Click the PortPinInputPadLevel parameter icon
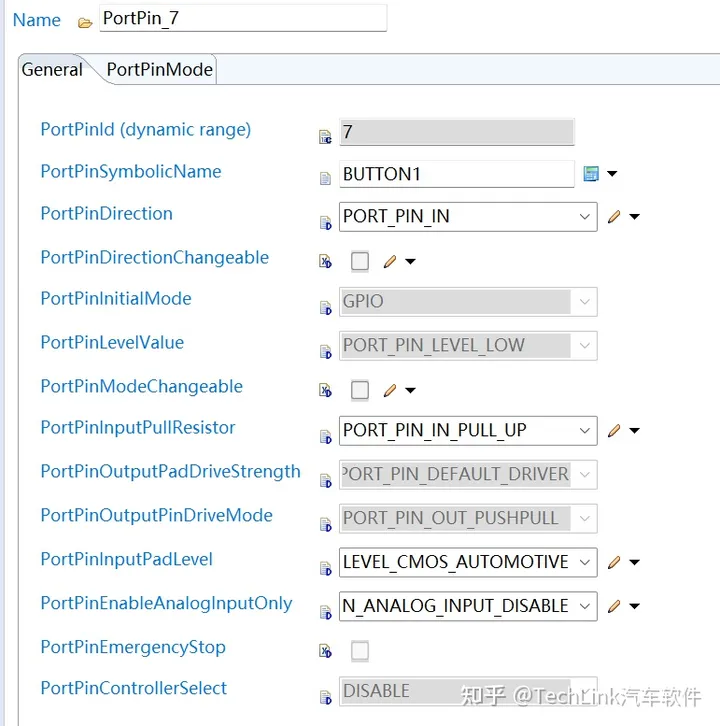 pos(326,568)
